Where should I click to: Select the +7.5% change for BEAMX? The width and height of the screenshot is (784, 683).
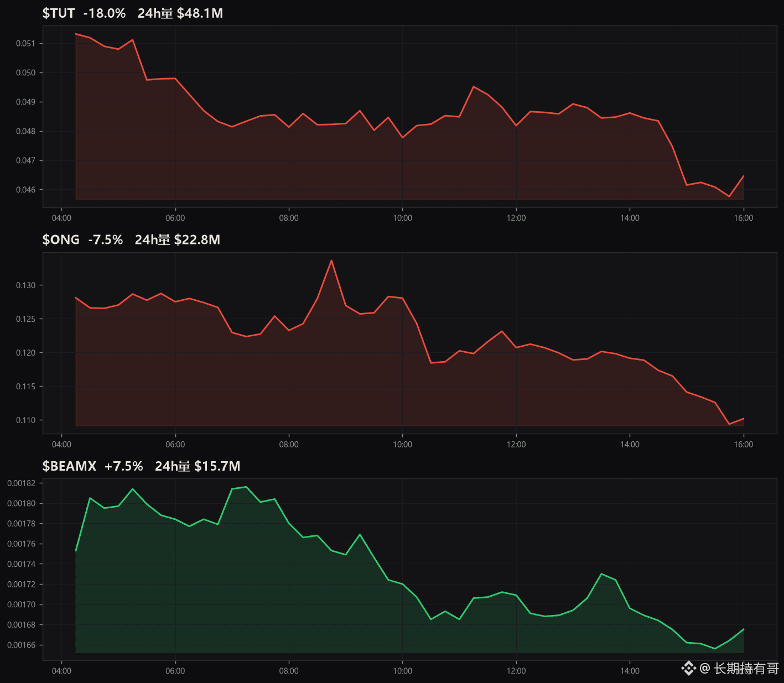point(124,466)
